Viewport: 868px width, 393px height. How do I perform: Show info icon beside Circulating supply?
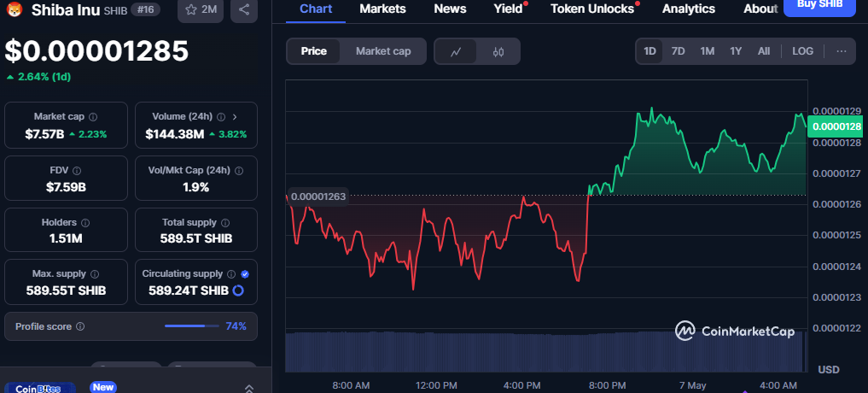pyautogui.click(x=231, y=274)
